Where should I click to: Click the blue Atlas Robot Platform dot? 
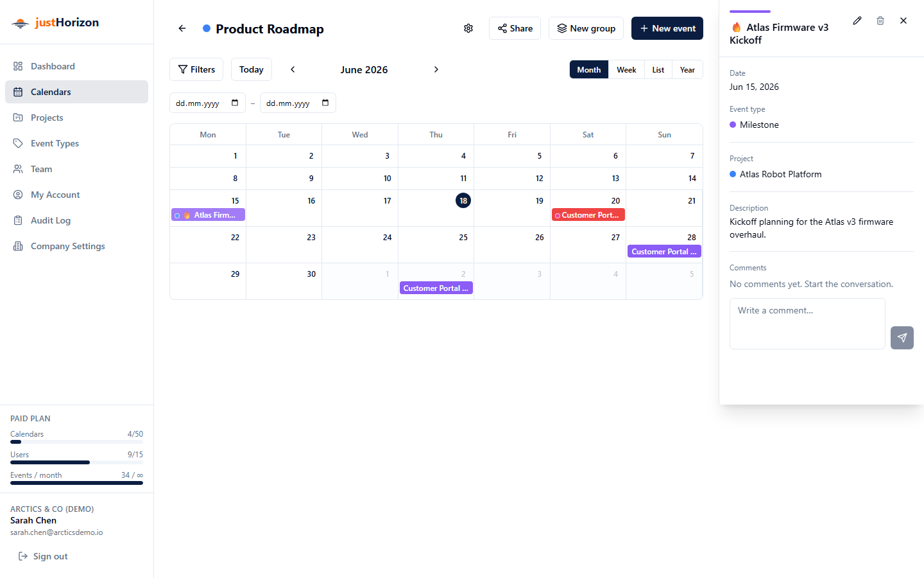click(733, 174)
